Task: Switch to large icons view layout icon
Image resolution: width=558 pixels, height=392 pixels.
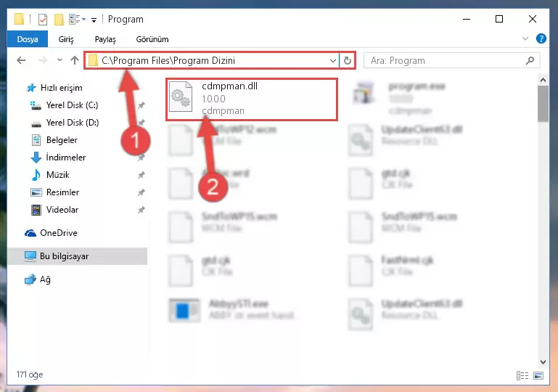Action: coord(538,375)
